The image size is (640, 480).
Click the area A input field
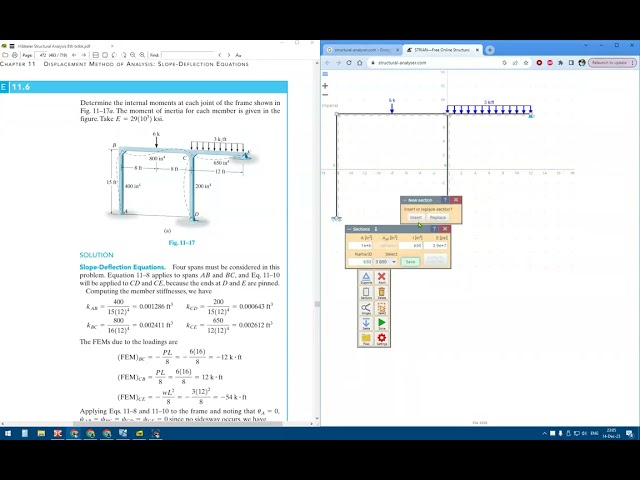pos(360,245)
